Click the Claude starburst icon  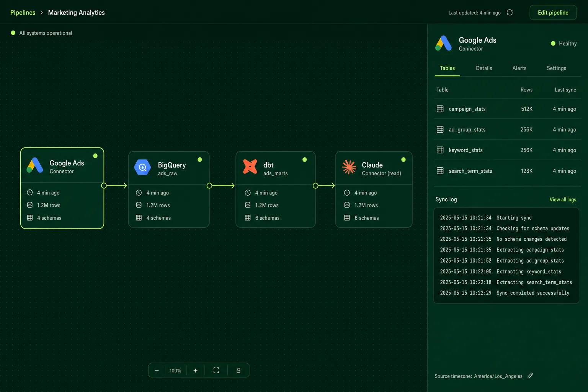click(x=349, y=167)
